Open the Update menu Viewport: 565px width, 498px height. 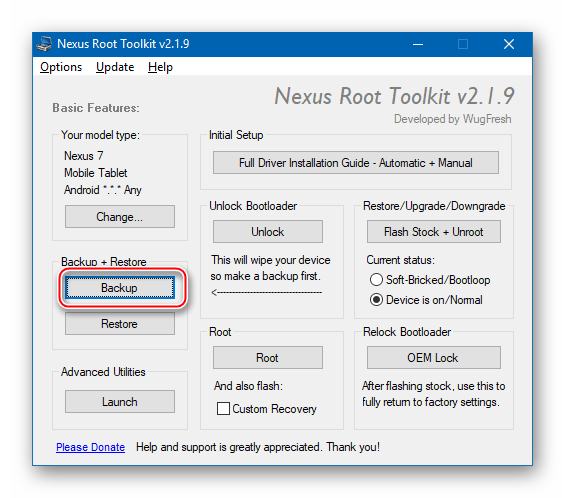(x=115, y=67)
